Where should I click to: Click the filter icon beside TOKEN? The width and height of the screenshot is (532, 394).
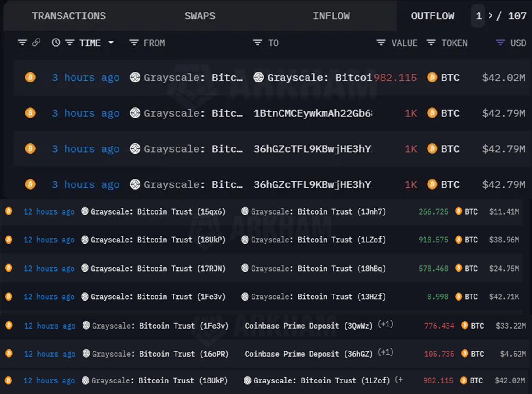431,43
